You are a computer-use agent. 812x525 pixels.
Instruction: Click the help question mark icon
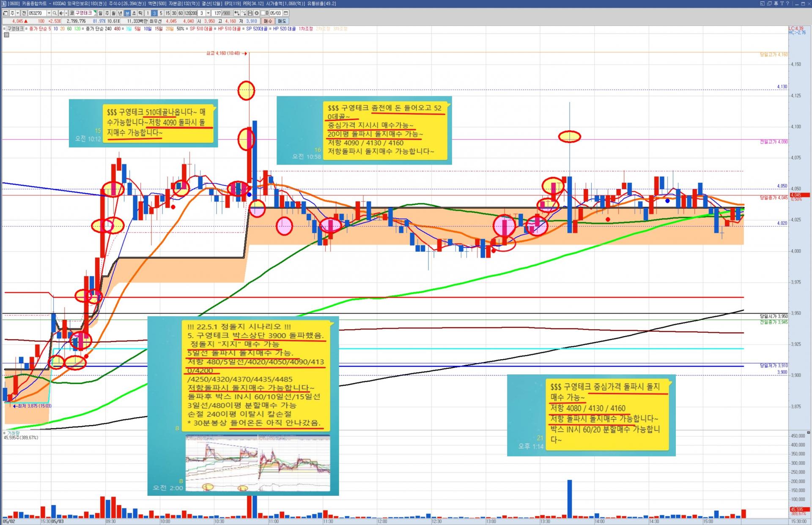point(787,3)
